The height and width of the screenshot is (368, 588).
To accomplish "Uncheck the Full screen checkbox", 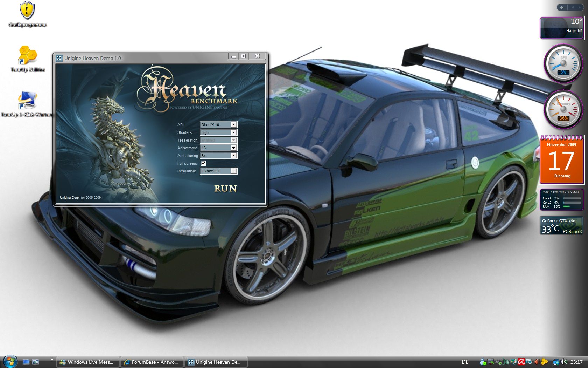I will click(x=203, y=163).
